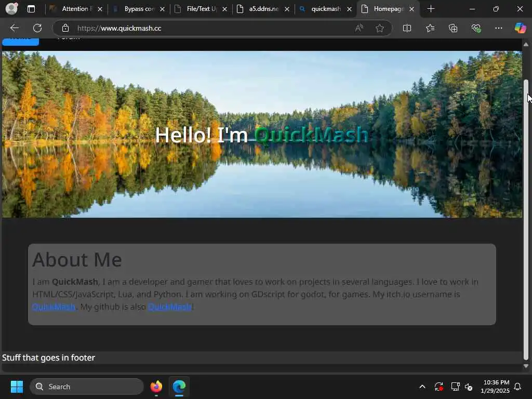The image size is (532, 399).
Task: Close the a5.ddns.ne tab
Action: pos(287,9)
